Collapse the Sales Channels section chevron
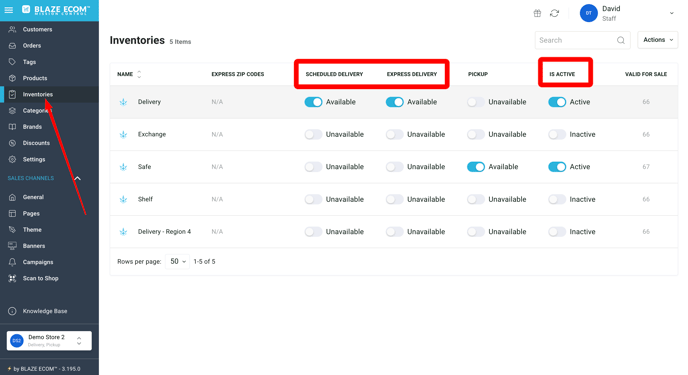This screenshot has width=688, height=375. point(77,179)
